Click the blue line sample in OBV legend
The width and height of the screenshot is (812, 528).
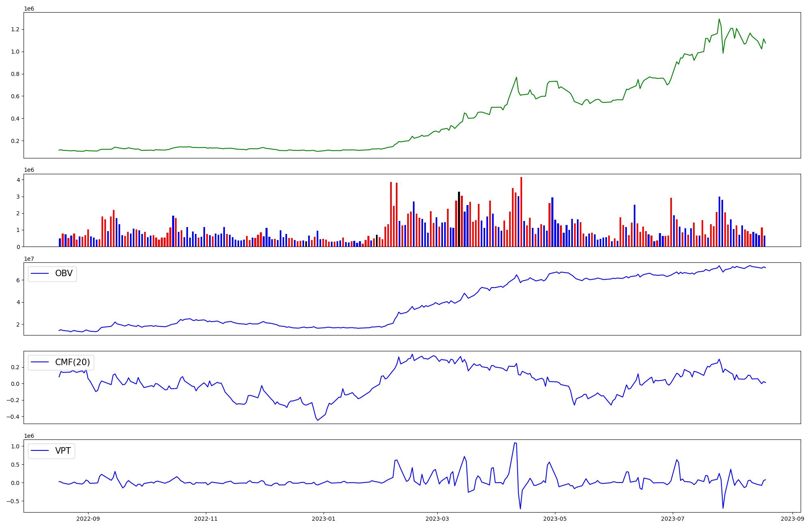(40, 274)
